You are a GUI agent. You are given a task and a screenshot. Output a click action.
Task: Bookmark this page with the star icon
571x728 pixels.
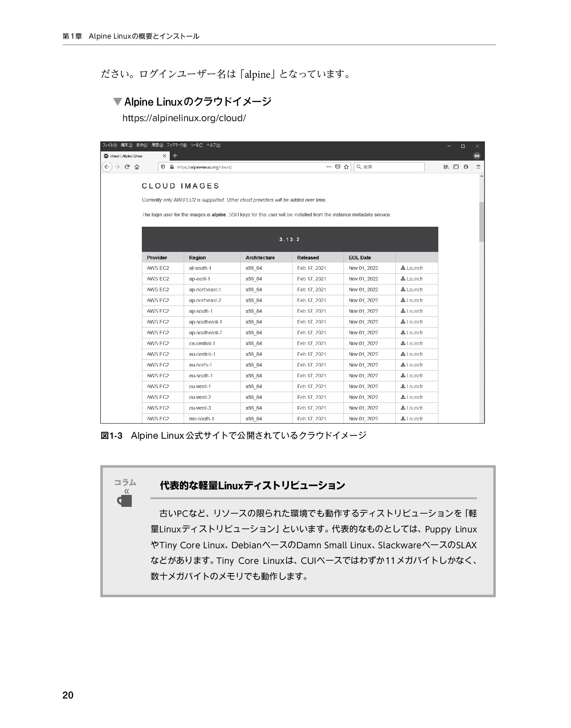[x=346, y=167]
